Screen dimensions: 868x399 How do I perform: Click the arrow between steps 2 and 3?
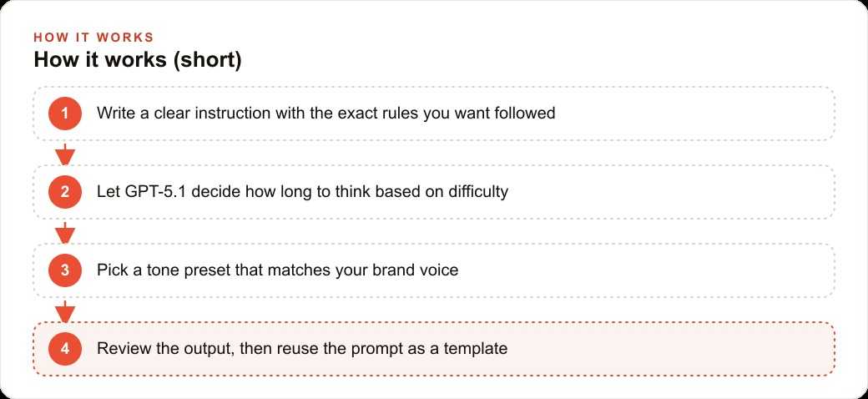[65, 233]
